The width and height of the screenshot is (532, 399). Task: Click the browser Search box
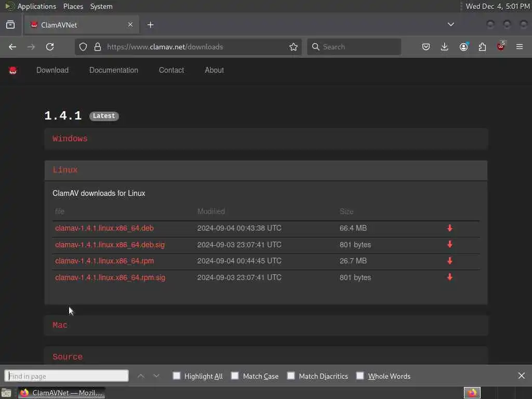[x=354, y=47]
